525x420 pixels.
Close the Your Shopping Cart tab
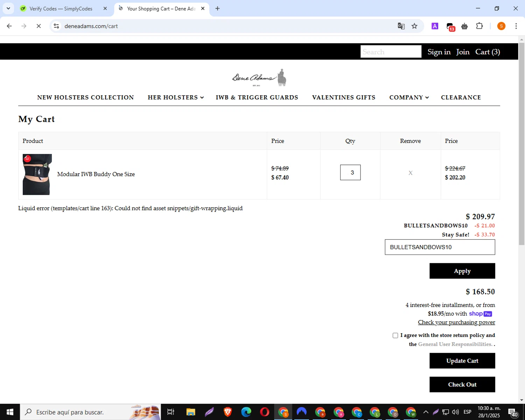tap(203, 8)
